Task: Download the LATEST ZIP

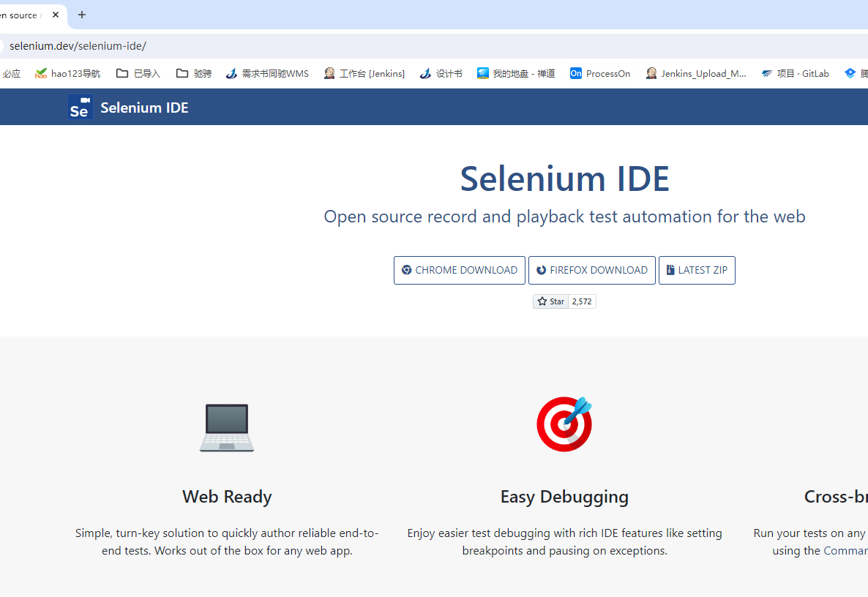Action: [697, 270]
